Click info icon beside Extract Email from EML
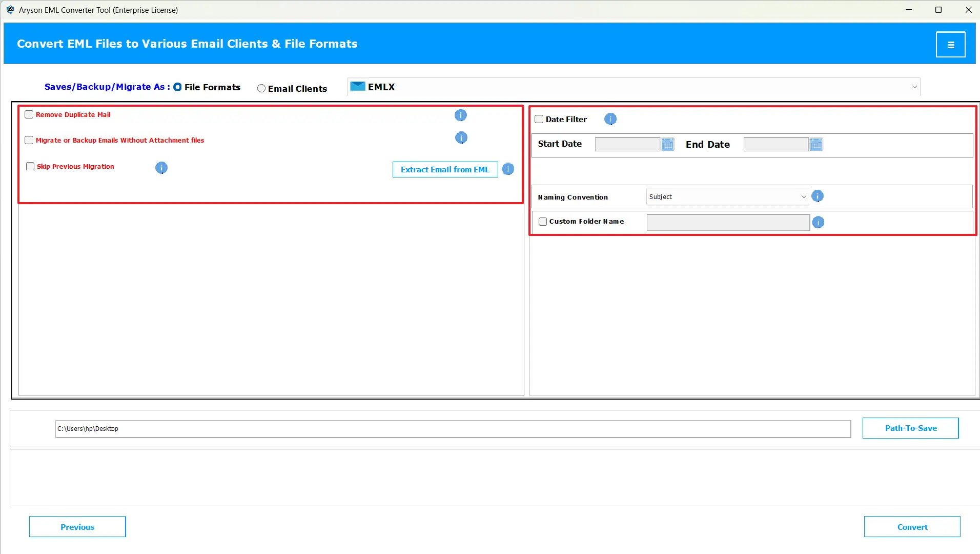 507,169
